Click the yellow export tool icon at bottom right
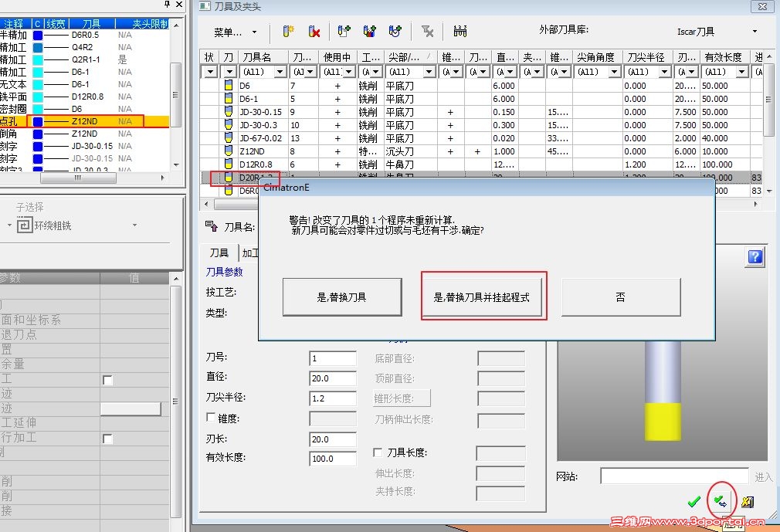 tap(747, 502)
